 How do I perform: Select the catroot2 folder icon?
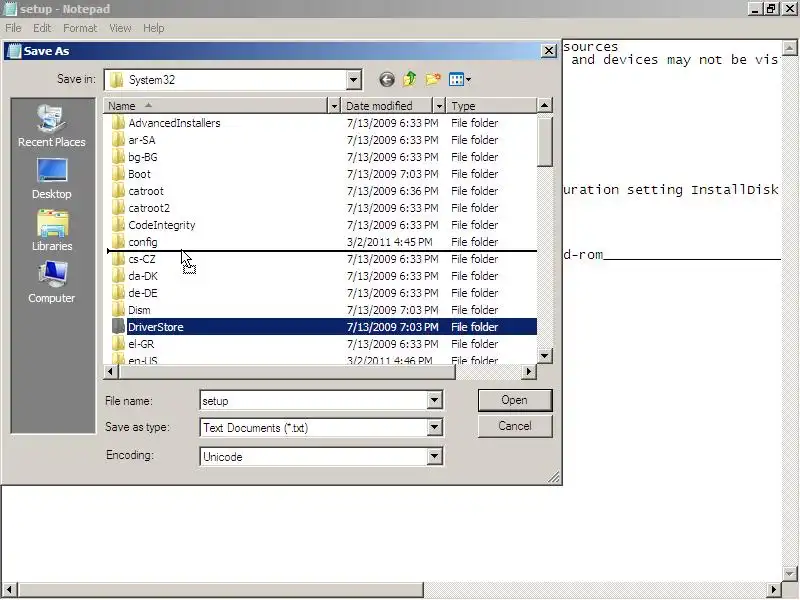pos(118,208)
